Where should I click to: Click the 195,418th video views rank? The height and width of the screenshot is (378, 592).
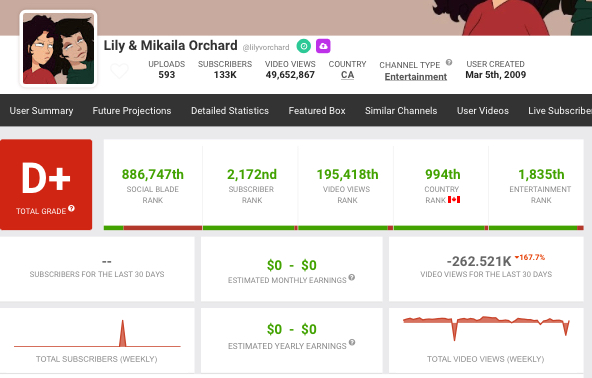click(x=347, y=174)
